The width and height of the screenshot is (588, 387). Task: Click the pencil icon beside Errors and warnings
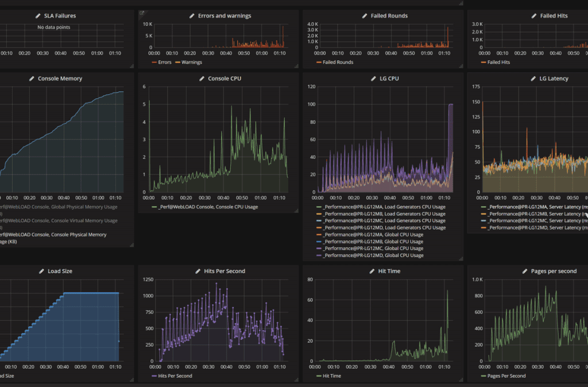(x=192, y=16)
